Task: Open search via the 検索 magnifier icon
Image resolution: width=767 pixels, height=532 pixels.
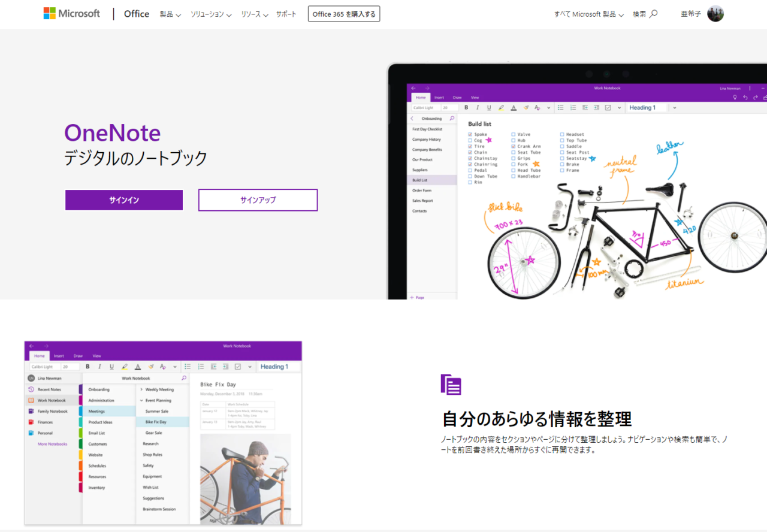Action: tap(653, 14)
